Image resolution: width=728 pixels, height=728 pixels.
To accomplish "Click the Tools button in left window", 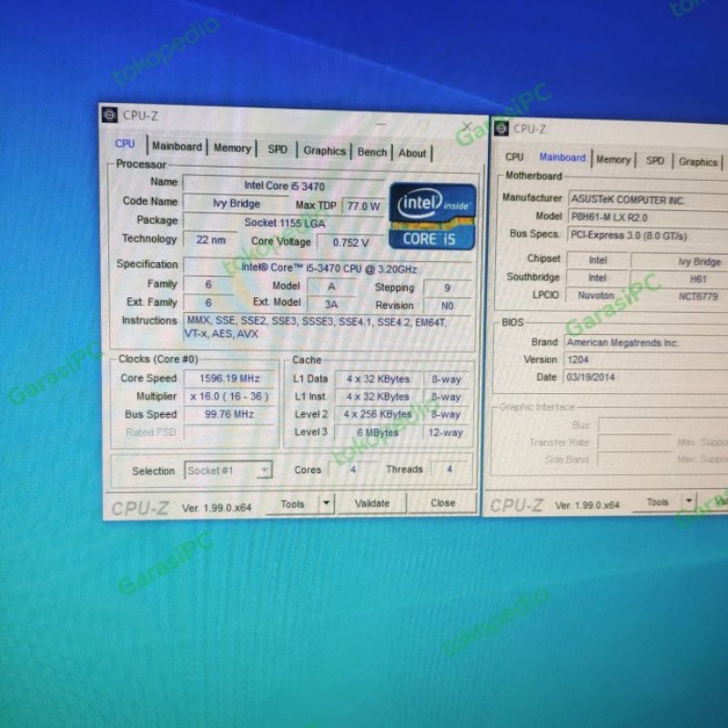I will (x=292, y=504).
